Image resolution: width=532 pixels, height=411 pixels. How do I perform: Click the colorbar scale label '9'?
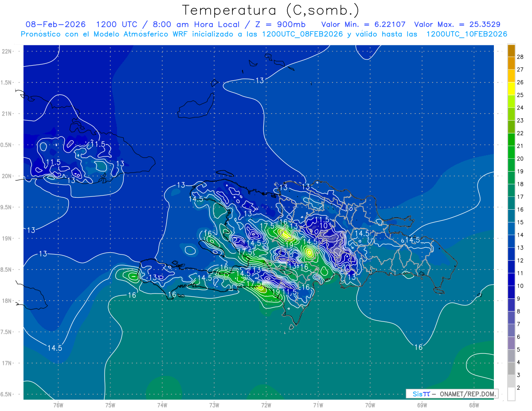tap(519, 298)
